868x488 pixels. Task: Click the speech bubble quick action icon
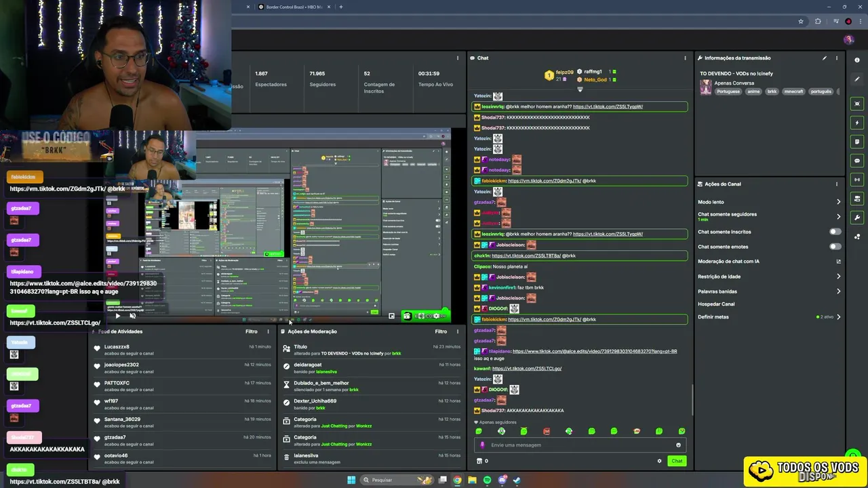[x=857, y=161]
